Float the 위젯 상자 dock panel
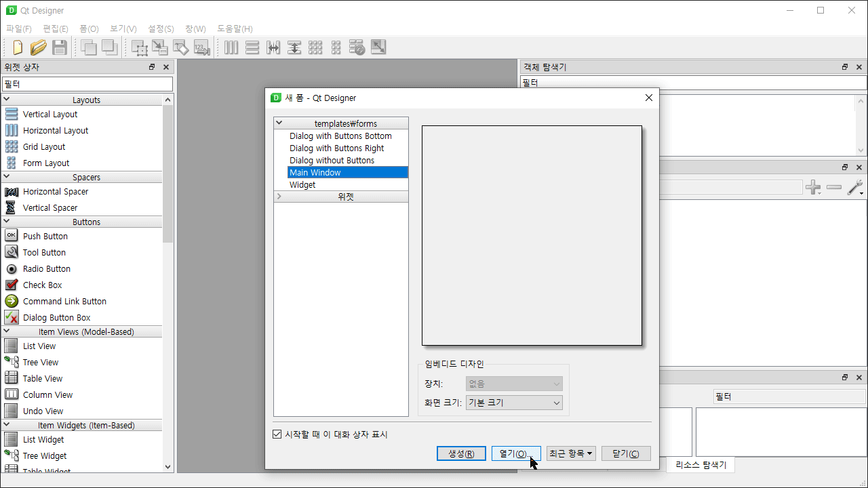Image resolution: width=868 pixels, height=488 pixels. click(x=152, y=67)
